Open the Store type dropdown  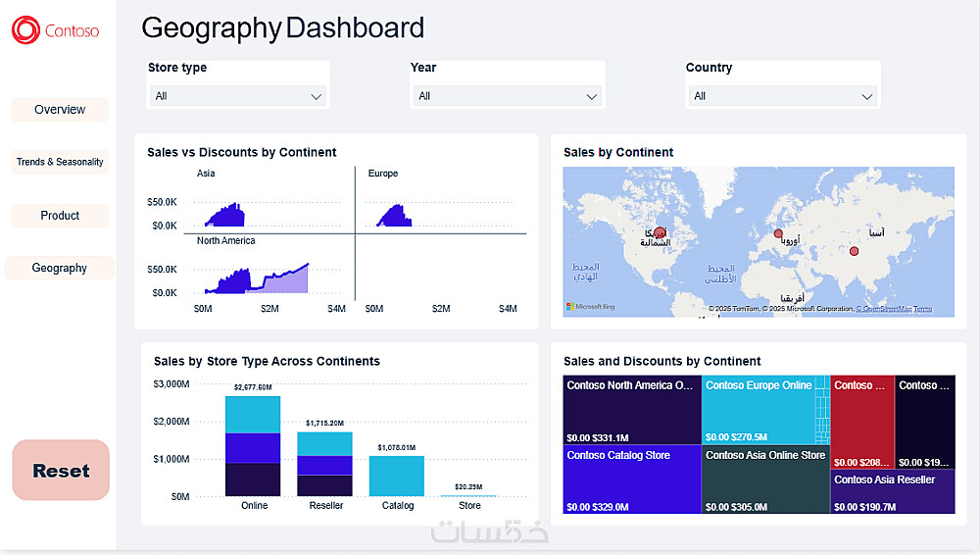(237, 96)
